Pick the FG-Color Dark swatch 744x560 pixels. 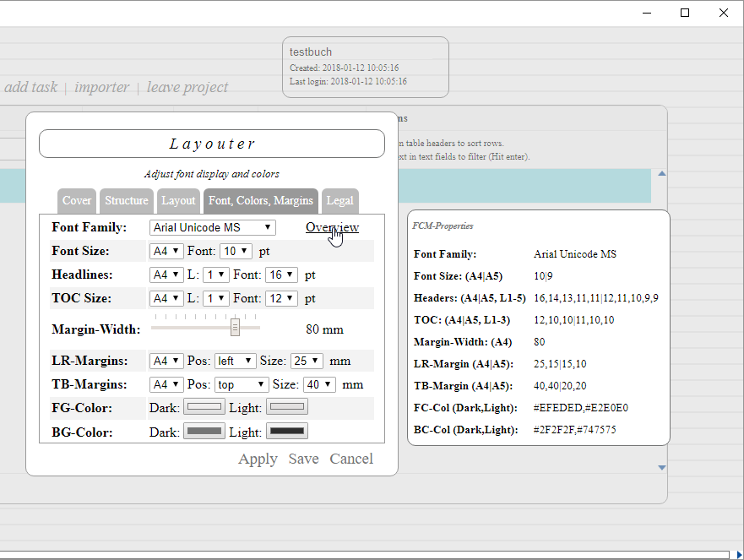[204, 407]
